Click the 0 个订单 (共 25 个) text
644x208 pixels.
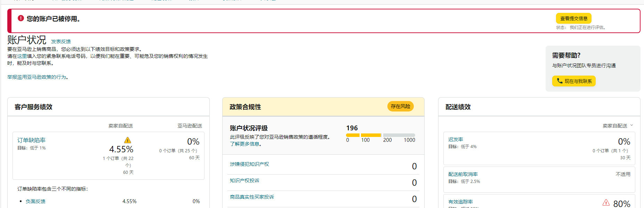[178, 151]
